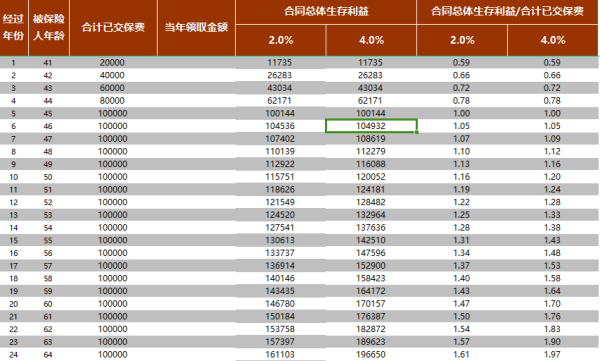Select the 4.0% value 124181
The width and height of the screenshot is (600, 361).
pyautogui.click(x=371, y=189)
